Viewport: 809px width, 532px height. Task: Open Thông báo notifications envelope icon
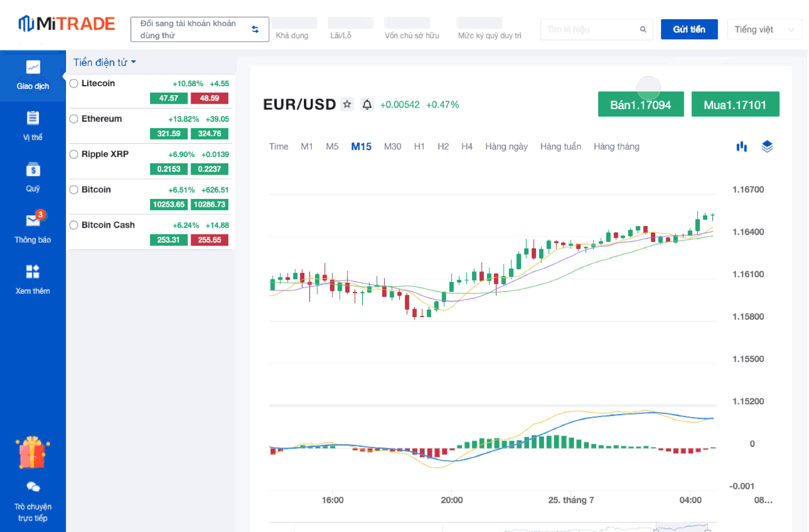click(33, 220)
